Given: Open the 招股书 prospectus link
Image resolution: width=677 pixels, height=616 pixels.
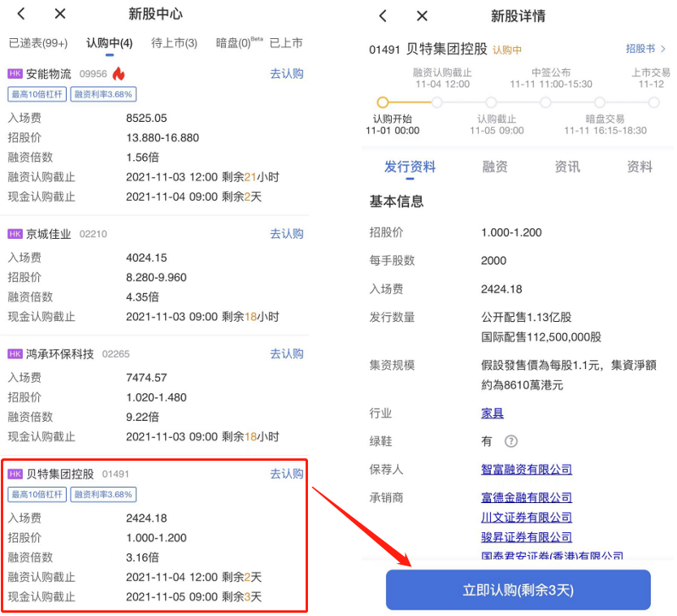Looking at the screenshot, I should 646,49.
